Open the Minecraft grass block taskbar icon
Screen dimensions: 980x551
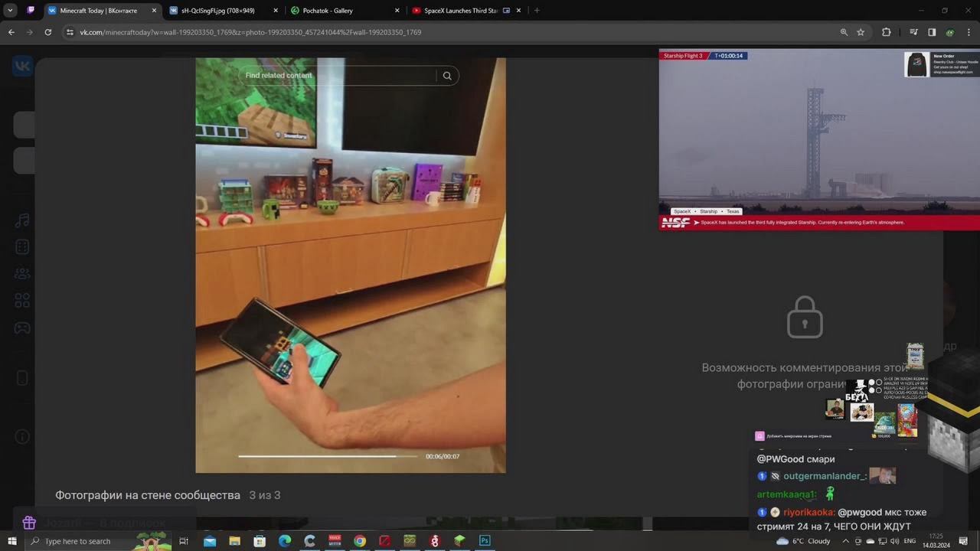coord(459,541)
